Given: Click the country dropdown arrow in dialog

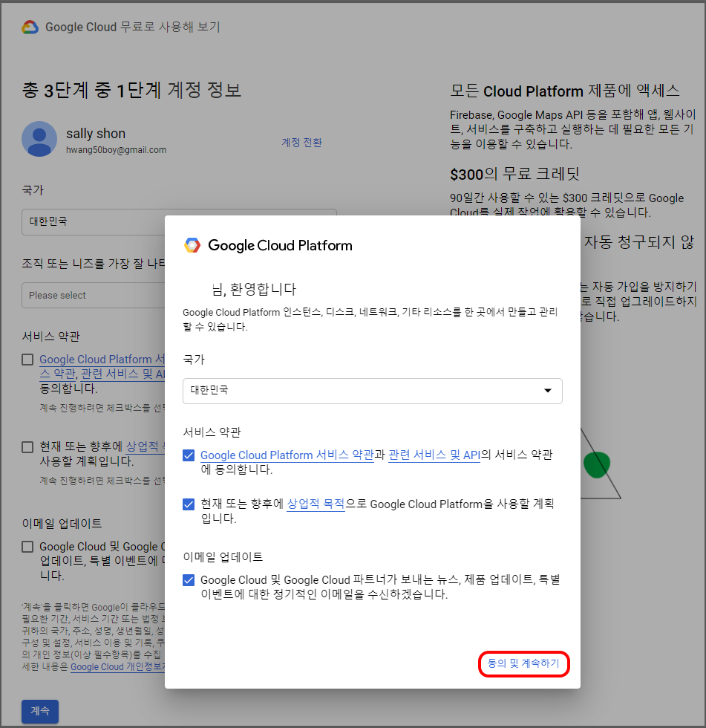Looking at the screenshot, I should 548,391.
